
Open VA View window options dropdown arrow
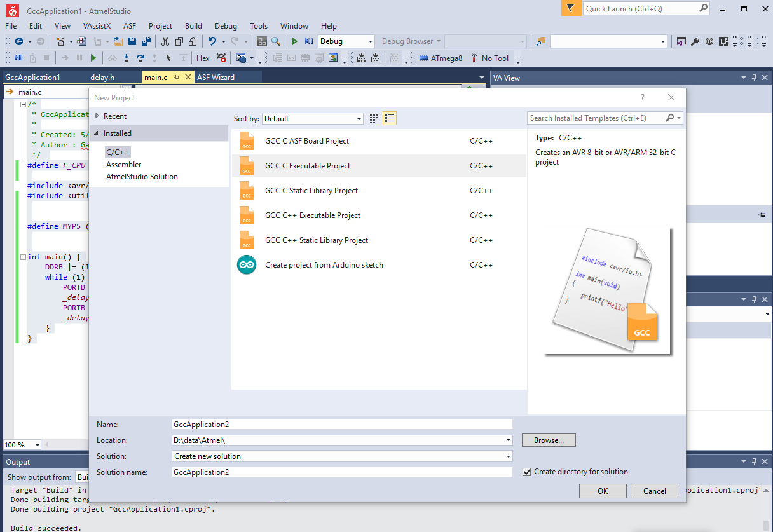[x=744, y=78]
